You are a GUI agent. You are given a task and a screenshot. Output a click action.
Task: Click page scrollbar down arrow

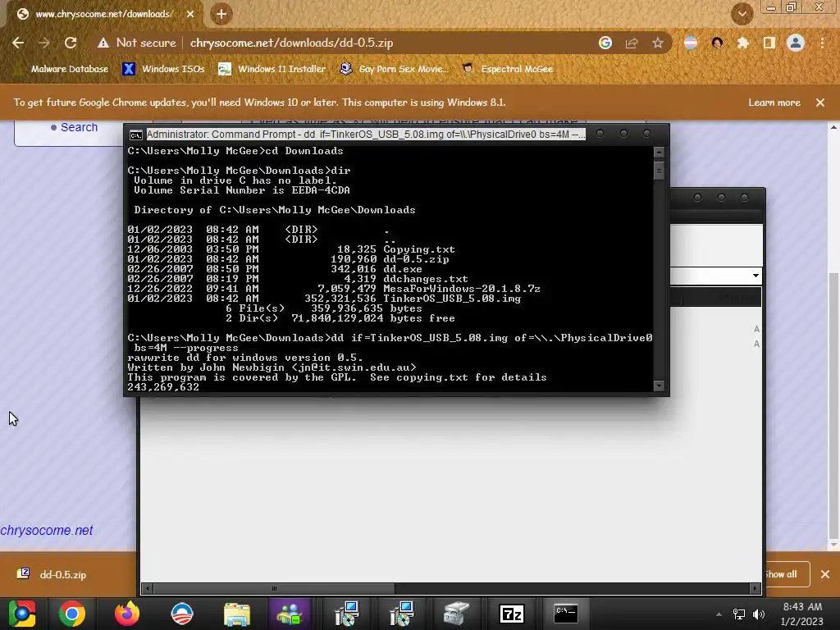click(833, 545)
